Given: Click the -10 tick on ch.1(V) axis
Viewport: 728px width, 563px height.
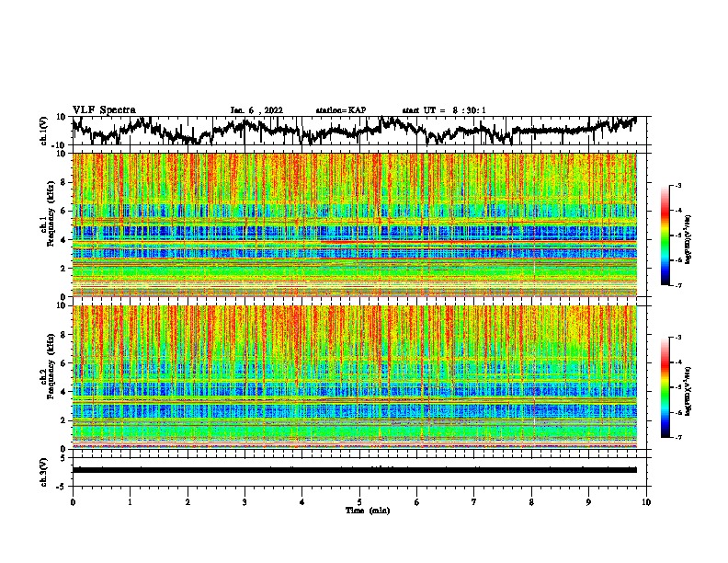Looking at the screenshot, I should coord(60,145).
